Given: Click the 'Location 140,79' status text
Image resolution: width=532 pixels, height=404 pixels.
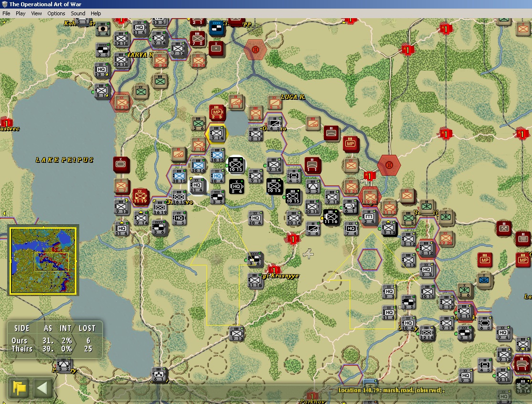Looking at the screenshot, I should pyautogui.click(x=391, y=390).
